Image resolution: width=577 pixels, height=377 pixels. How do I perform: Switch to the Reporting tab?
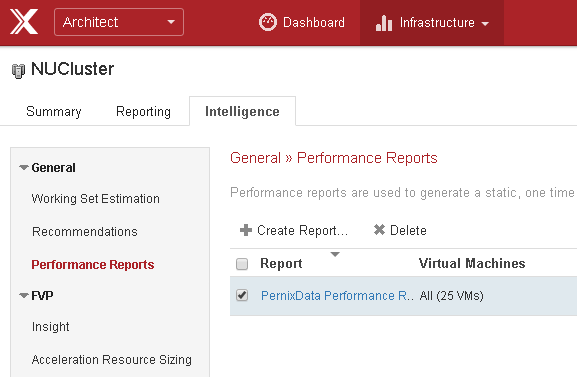tap(143, 112)
